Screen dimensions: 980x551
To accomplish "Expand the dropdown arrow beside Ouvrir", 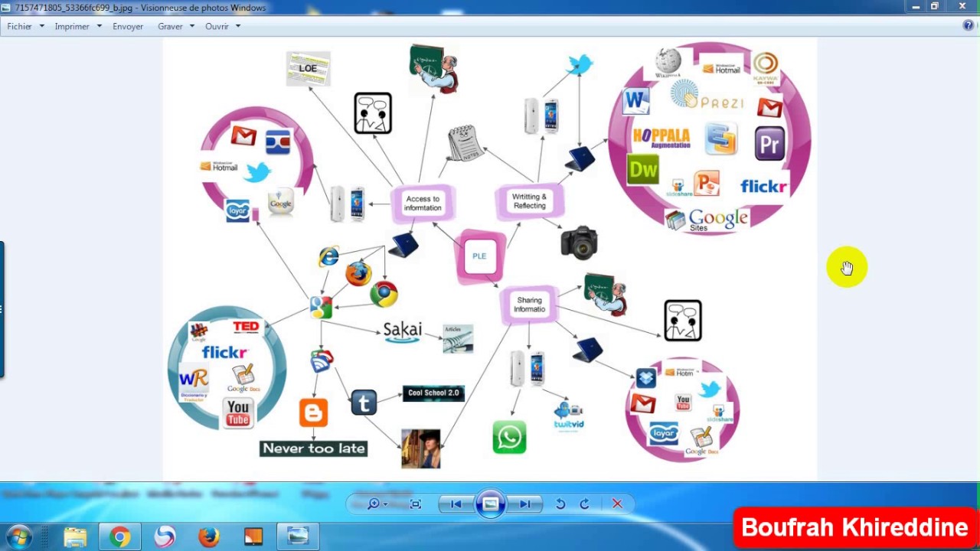I will pos(237,26).
